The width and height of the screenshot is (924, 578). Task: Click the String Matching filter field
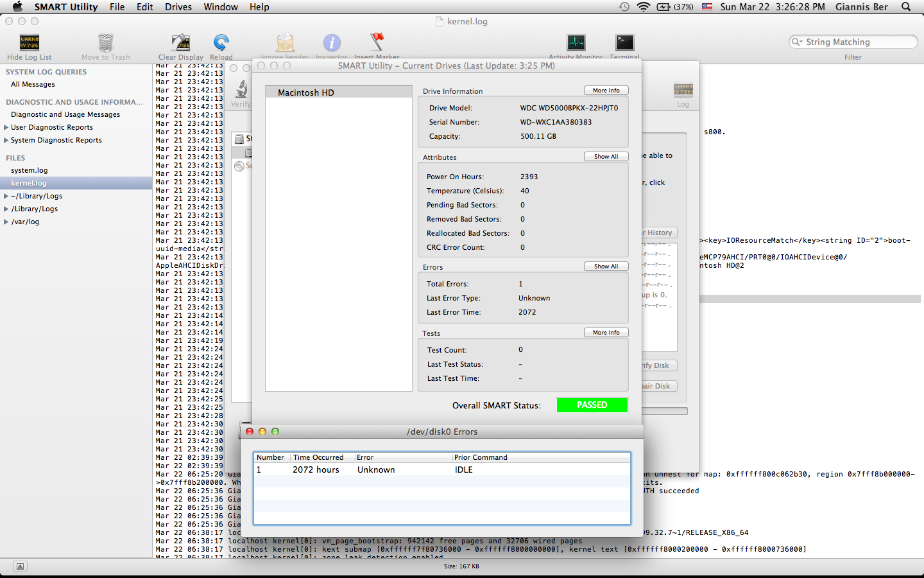coord(853,42)
